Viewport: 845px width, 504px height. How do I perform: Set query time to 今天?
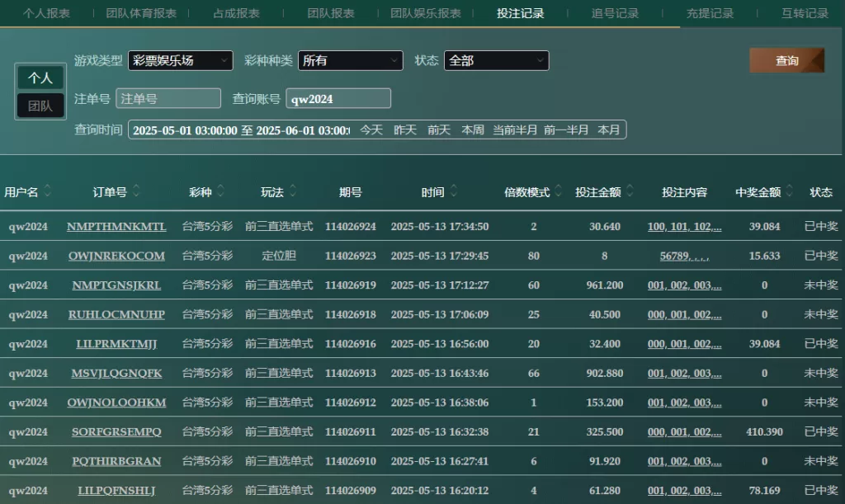(371, 130)
